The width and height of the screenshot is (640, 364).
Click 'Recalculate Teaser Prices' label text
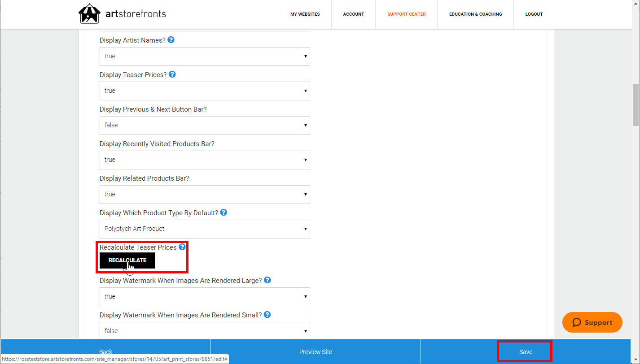tap(138, 247)
